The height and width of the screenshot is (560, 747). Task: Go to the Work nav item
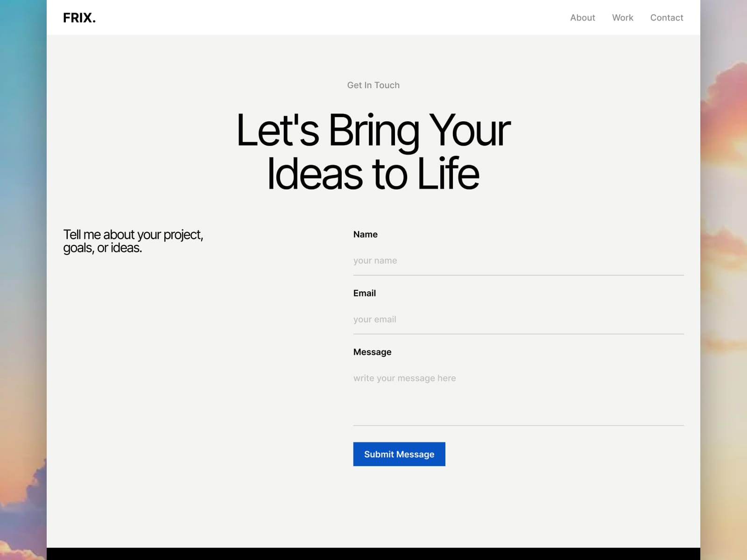click(x=622, y=18)
